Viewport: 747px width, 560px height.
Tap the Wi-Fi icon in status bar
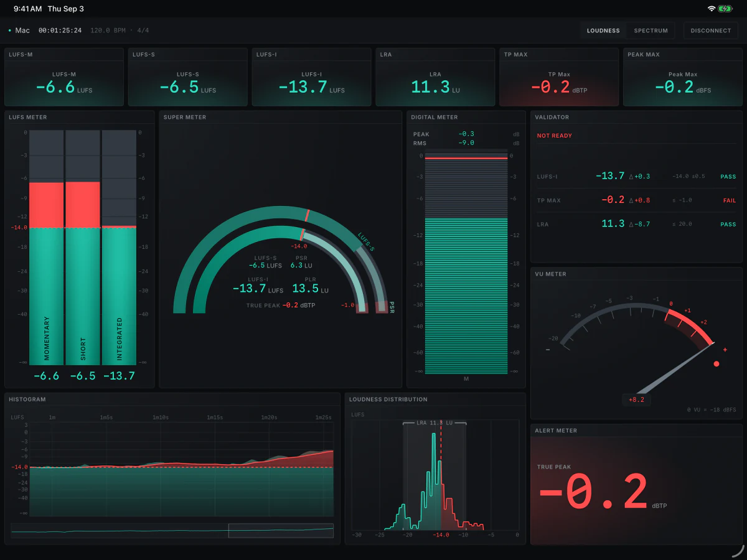pos(712,9)
